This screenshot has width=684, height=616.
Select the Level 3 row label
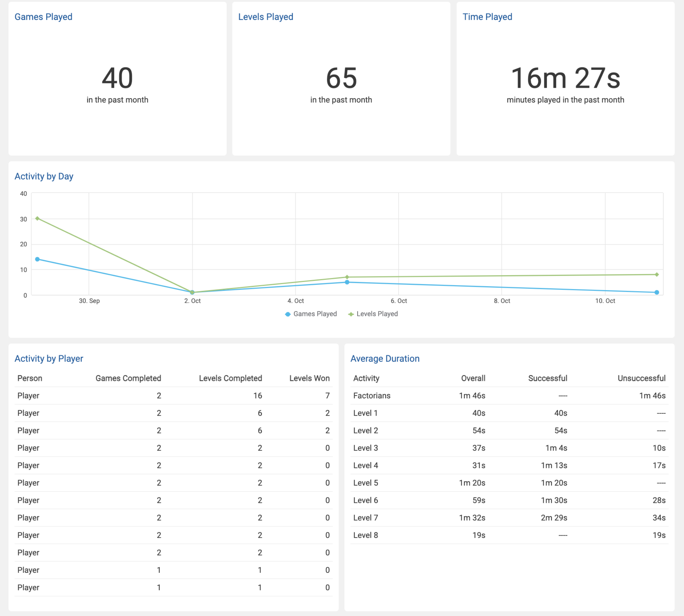pyautogui.click(x=366, y=448)
